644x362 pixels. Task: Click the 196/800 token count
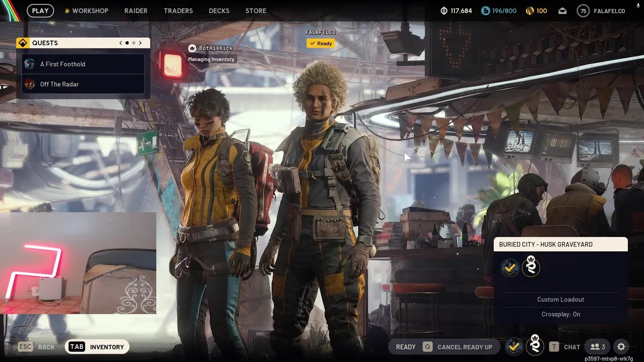click(x=505, y=11)
